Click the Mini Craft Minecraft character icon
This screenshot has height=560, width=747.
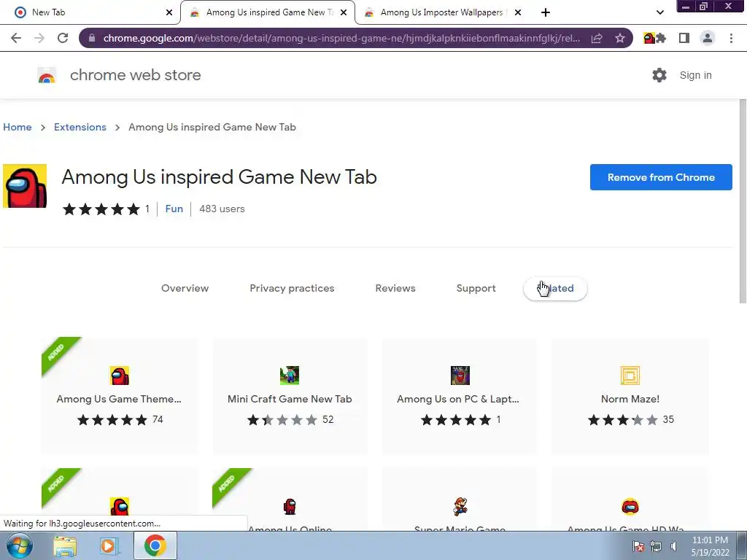(290, 376)
